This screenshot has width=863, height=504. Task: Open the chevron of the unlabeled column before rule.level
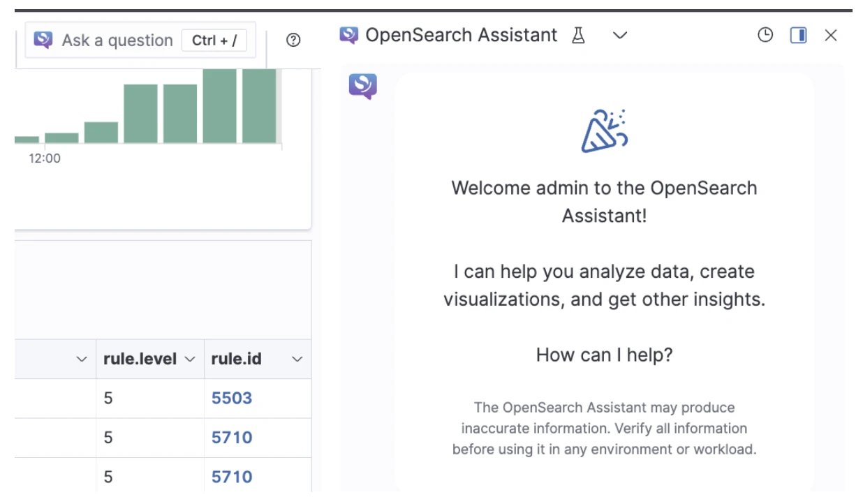(x=82, y=360)
